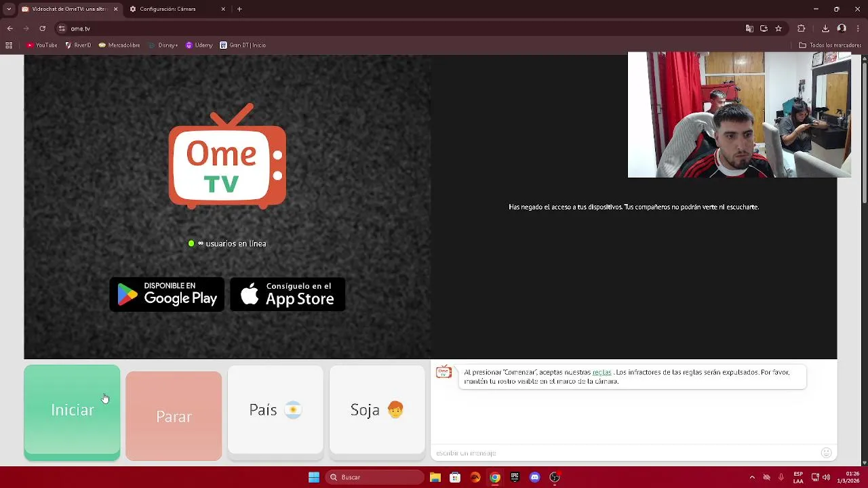Image resolution: width=868 pixels, height=488 pixels.
Task: Open Microsoft Store from taskbar
Action: (x=455, y=477)
